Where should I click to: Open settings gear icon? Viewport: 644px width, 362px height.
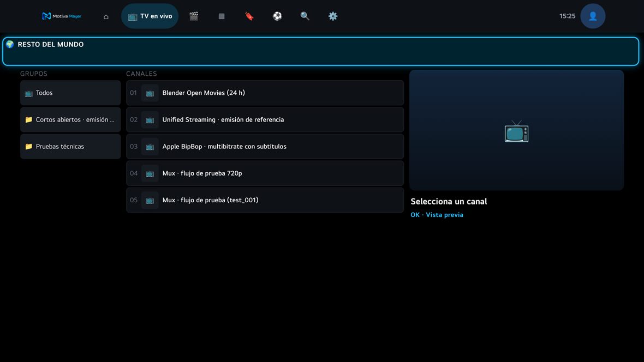(x=333, y=16)
